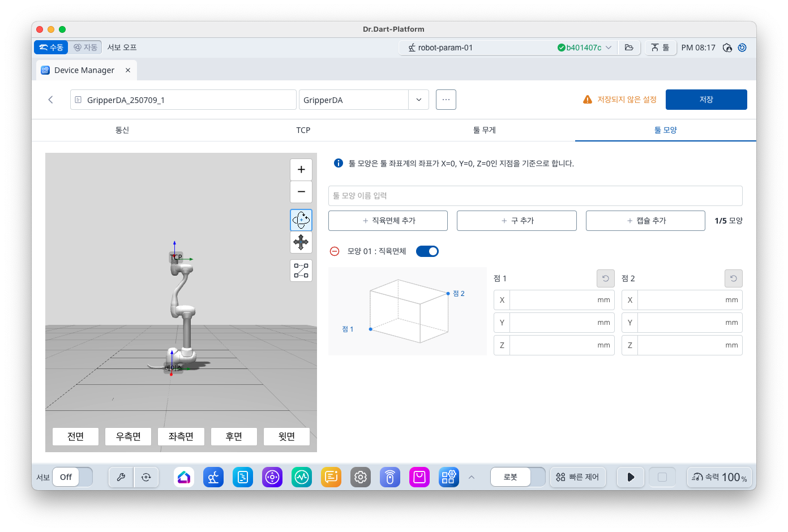Screen dimensions: 788x532
Task: Open the project folder icon in top bar
Action: (x=629, y=48)
